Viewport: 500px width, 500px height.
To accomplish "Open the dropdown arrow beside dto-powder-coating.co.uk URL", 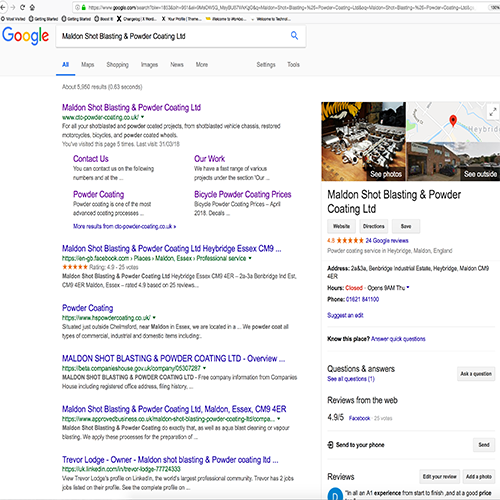I will (x=142, y=117).
